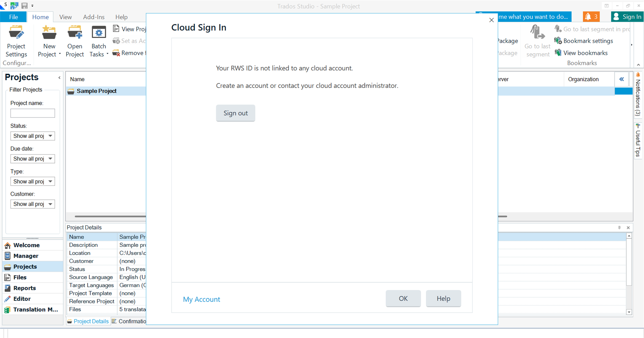Open the Reports view from sidebar

pos(25,288)
